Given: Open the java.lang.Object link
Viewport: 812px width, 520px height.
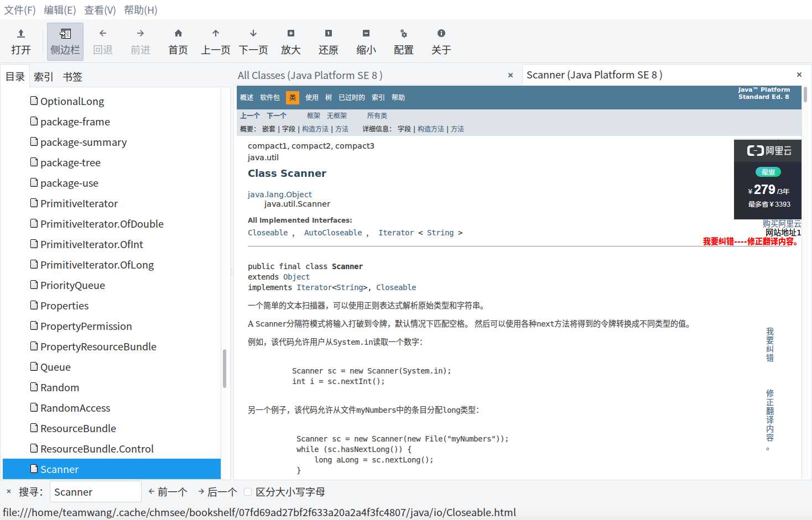Looking at the screenshot, I should 280,195.
